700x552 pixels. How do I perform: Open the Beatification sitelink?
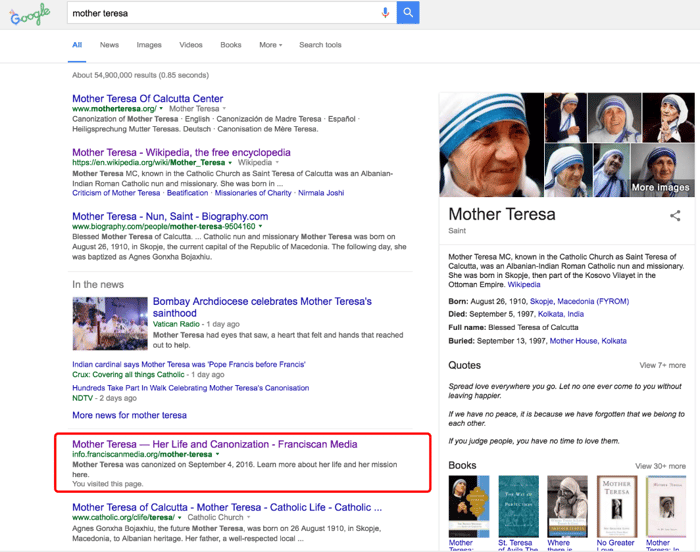(188, 193)
